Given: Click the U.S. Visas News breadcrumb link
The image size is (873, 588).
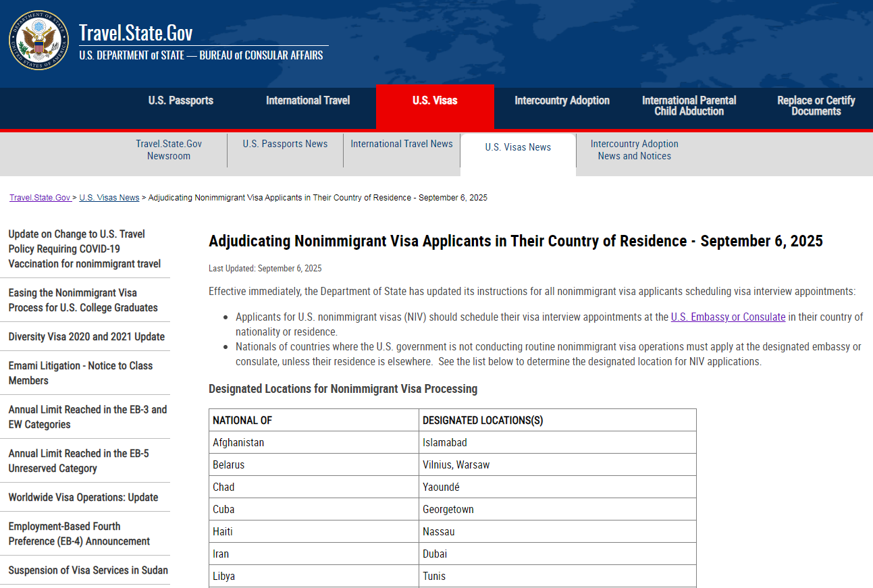Looking at the screenshot, I should pos(109,198).
